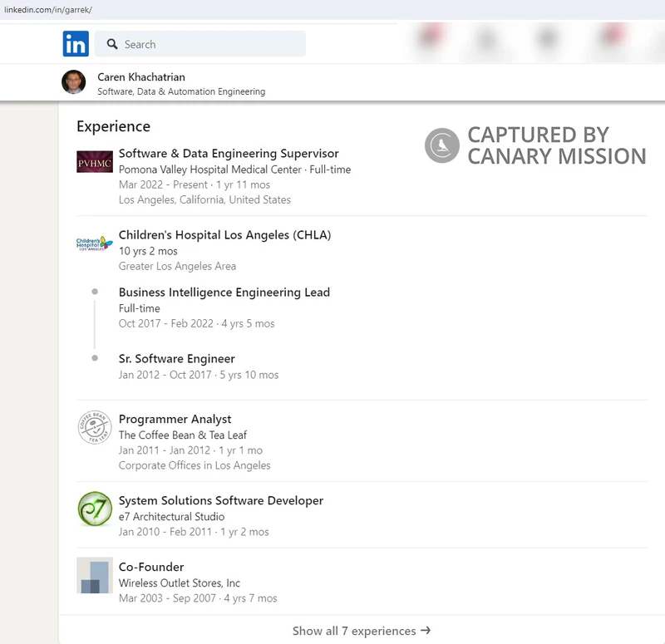Click The Coffee Bean & Tea Leaf company name
The image size is (665, 644).
click(182, 435)
